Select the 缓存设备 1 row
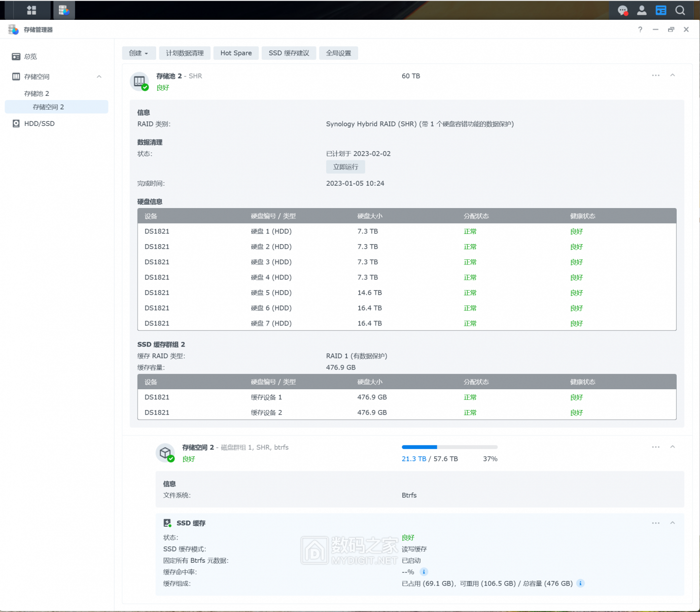 point(407,397)
